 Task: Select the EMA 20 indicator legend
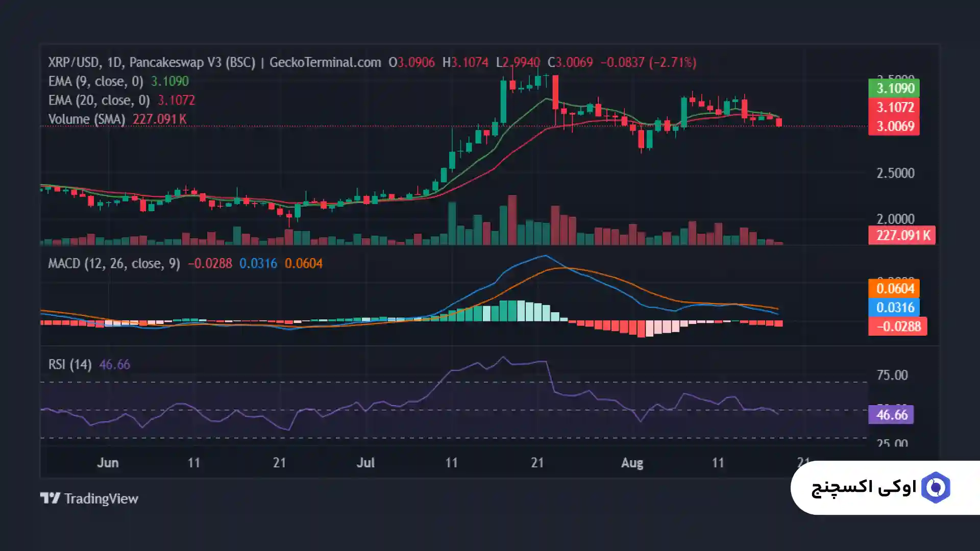coord(99,100)
